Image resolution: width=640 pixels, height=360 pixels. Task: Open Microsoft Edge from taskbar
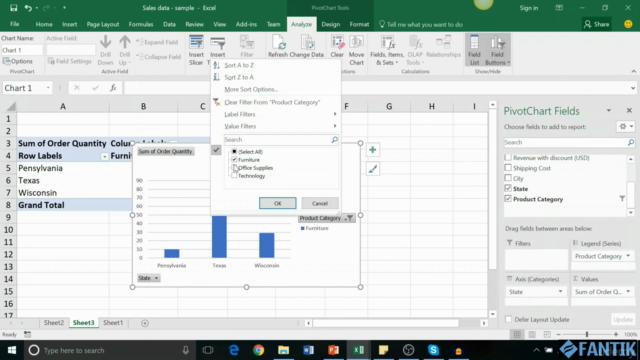coord(233,350)
